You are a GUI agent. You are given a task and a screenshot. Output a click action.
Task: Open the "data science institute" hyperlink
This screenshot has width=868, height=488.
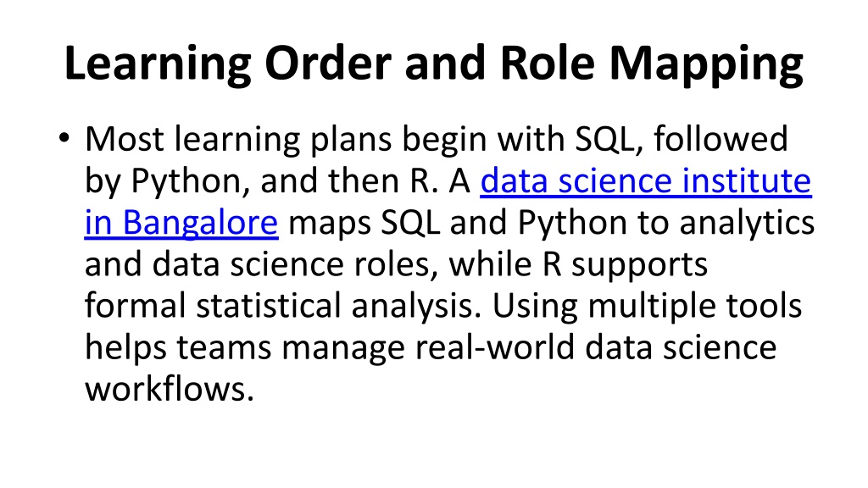[x=646, y=181]
